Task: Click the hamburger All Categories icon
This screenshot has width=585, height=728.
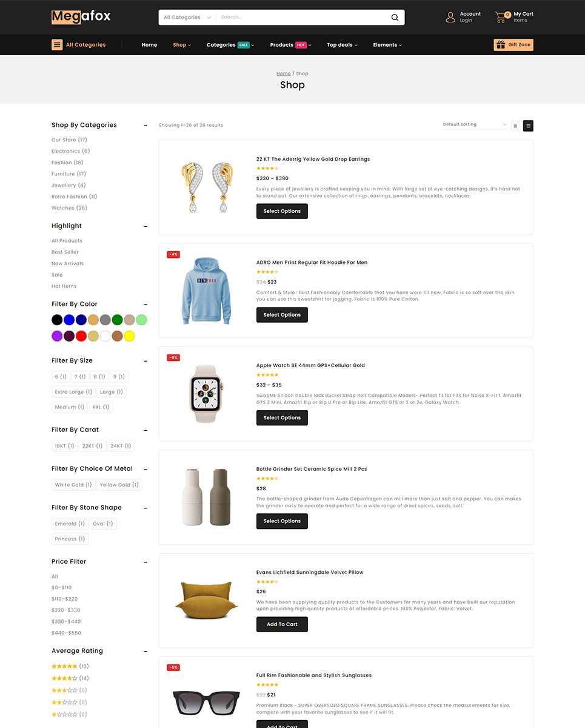Action: point(57,44)
